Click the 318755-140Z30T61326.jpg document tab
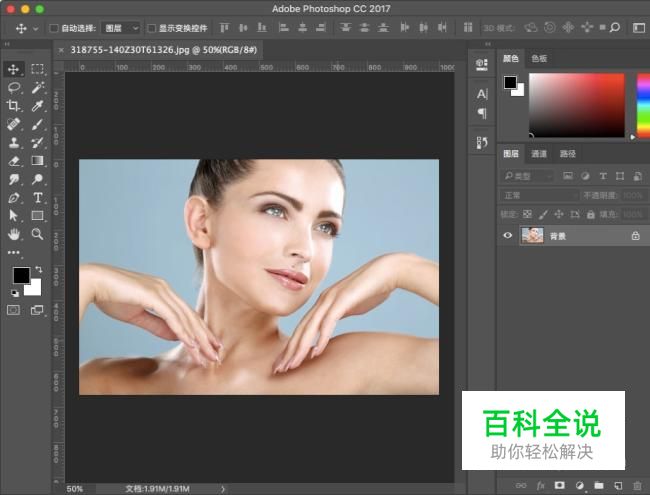This screenshot has width=650, height=495. pyautogui.click(x=165, y=49)
